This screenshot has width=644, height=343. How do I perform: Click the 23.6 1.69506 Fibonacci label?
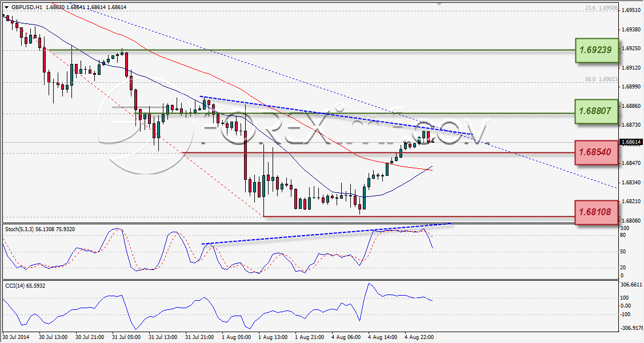[601, 8]
